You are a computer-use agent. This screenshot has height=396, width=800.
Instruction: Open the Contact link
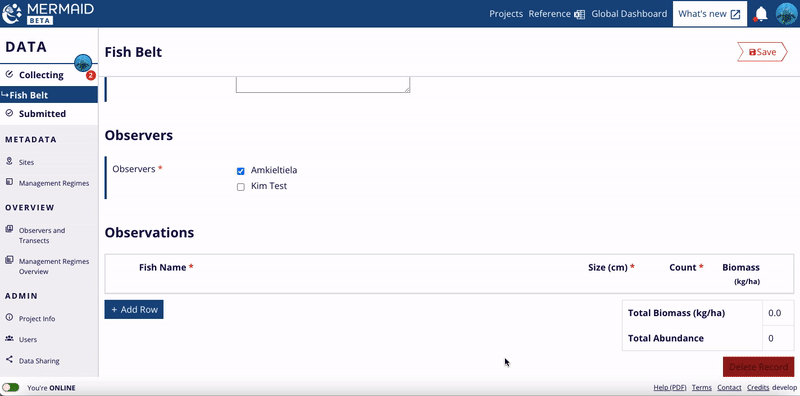[729, 388]
